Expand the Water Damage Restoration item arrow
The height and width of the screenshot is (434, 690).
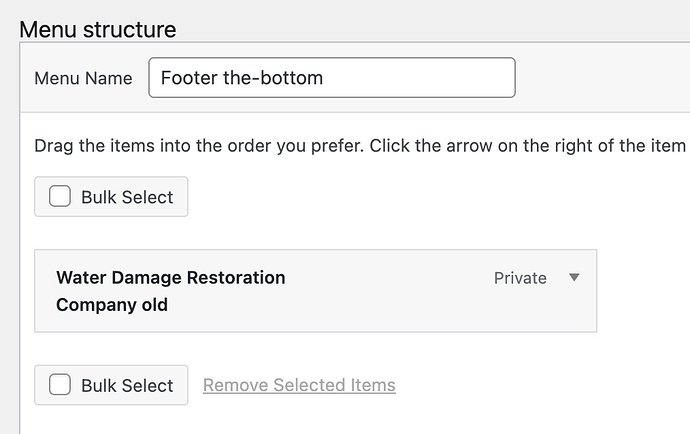coord(574,278)
